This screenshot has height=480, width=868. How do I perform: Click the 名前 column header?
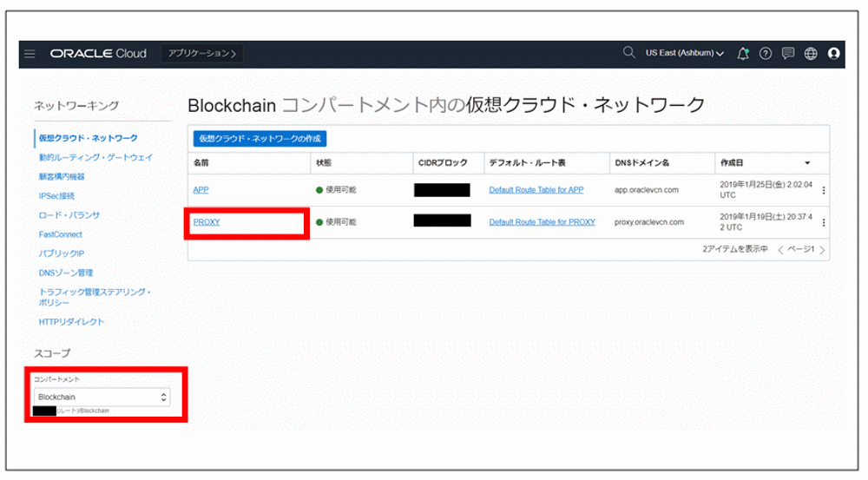click(201, 163)
